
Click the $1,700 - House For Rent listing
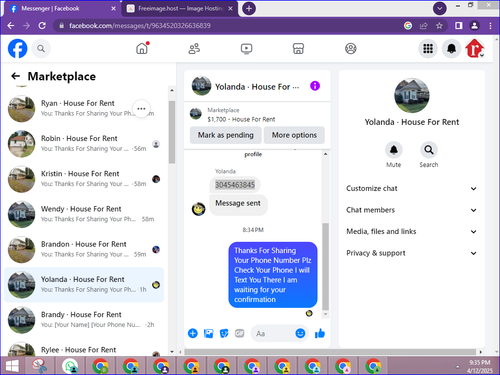(241, 119)
